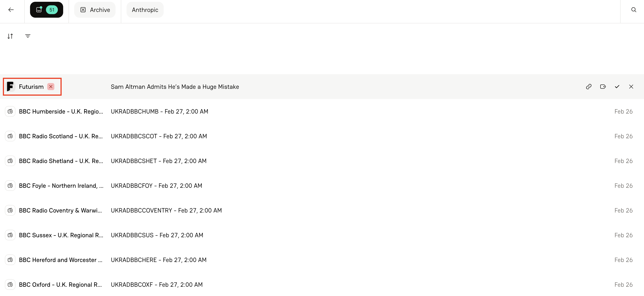Mark the Sam Altman article as done
This screenshot has height=296, width=644.
point(617,87)
